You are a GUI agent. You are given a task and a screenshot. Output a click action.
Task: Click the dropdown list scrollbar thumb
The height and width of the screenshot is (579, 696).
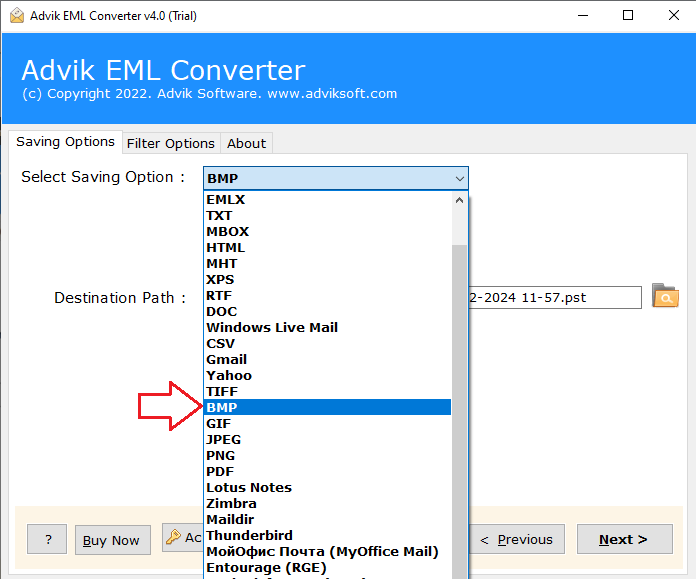[459, 411]
